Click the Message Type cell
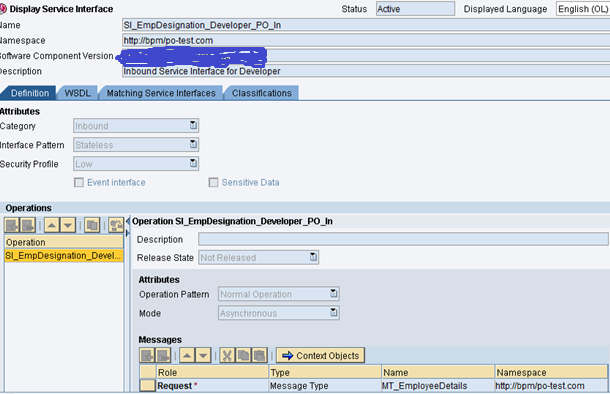Image resolution: width=610 pixels, height=394 pixels. tap(325, 385)
